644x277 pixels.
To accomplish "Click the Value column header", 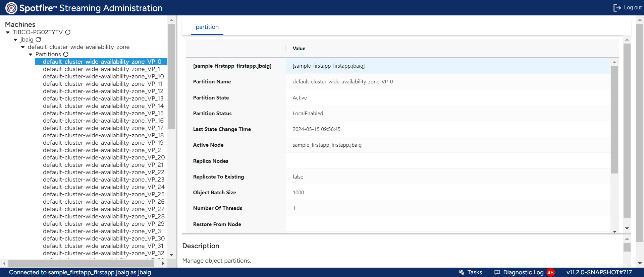I will point(299,49).
